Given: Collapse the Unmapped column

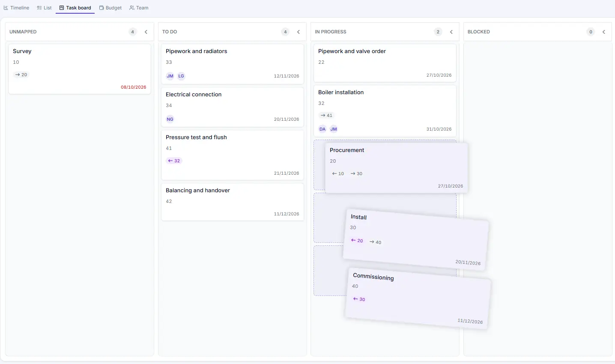Looking at the screenshot, I should tap(146, 32).
